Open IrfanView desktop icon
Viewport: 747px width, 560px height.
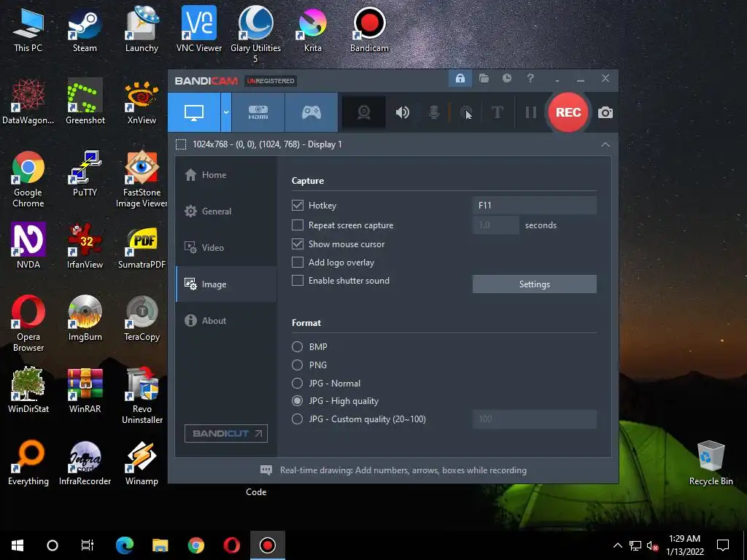85,246
